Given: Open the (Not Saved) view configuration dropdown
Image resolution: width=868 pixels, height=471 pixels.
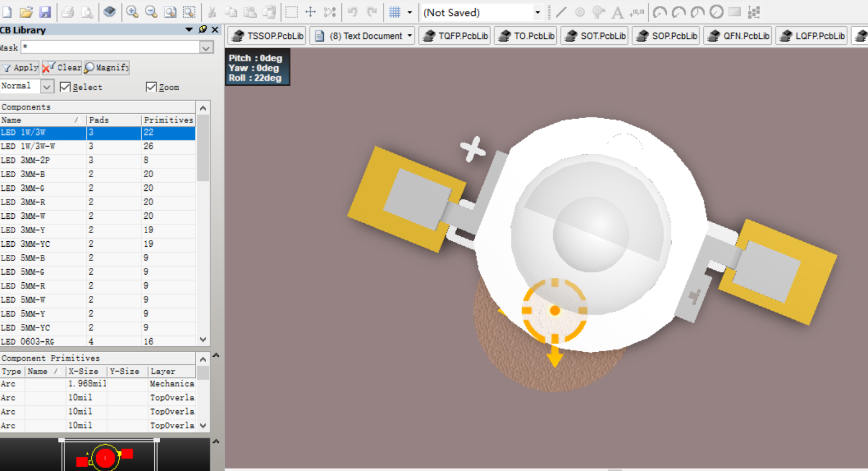Looking at the screenshot, I should pos(538,12).
